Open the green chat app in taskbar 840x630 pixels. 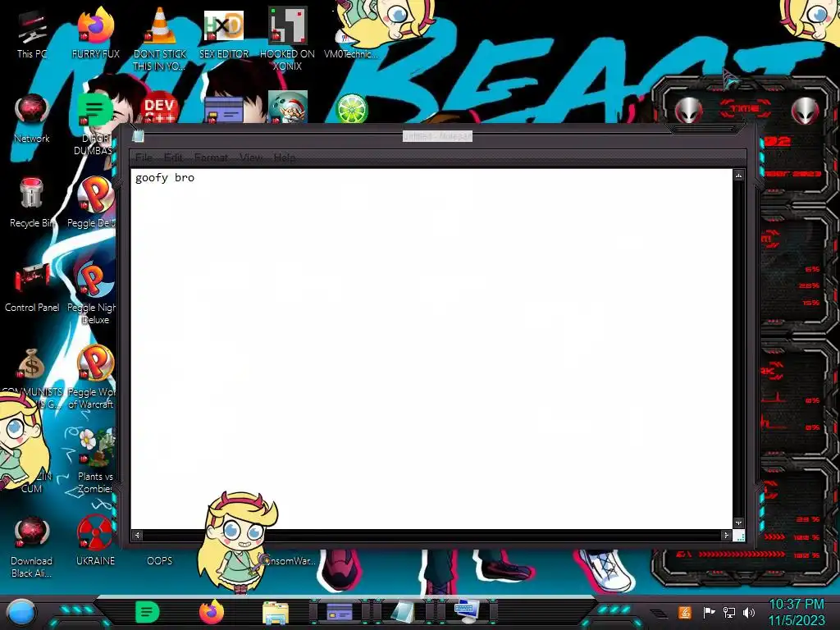coord(147,612)
